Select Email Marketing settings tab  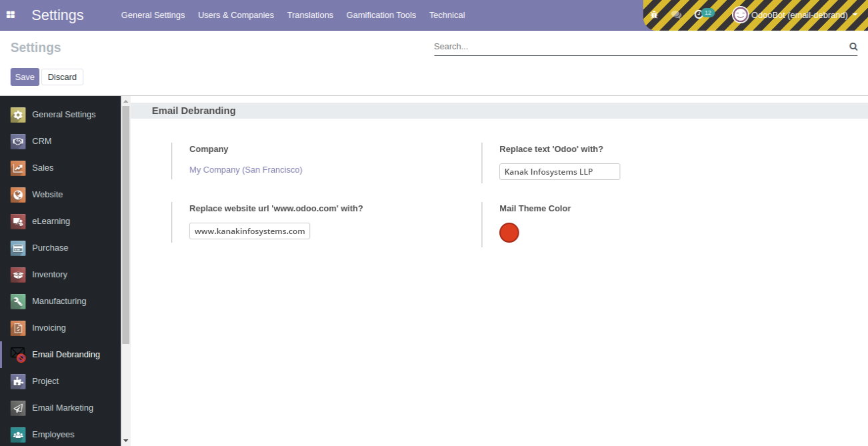(x=60, y=408)
